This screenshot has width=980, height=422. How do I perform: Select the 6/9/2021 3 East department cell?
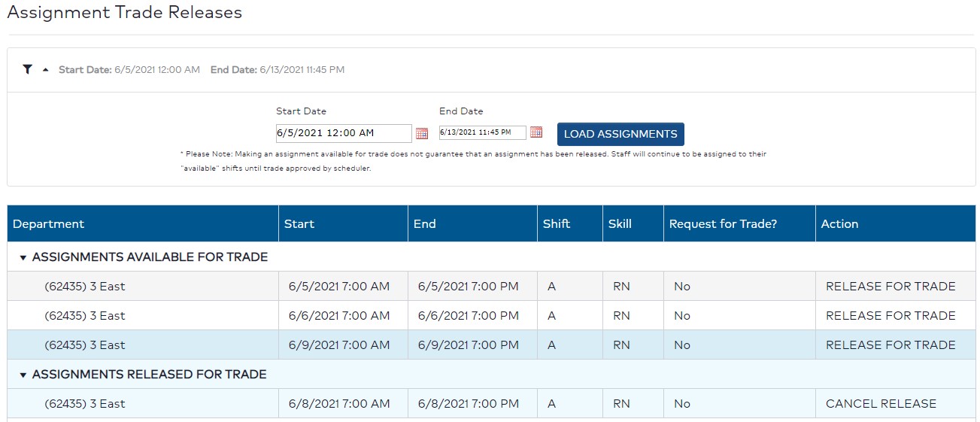point(85,345)
